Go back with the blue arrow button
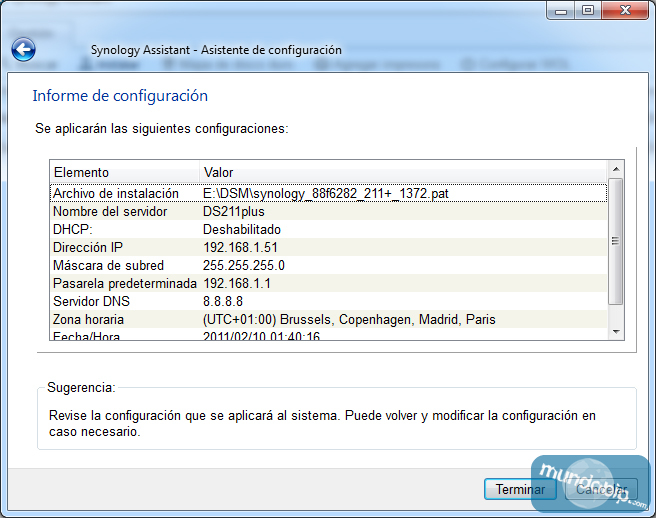The image size is (656, 518). tap(23, 50)
